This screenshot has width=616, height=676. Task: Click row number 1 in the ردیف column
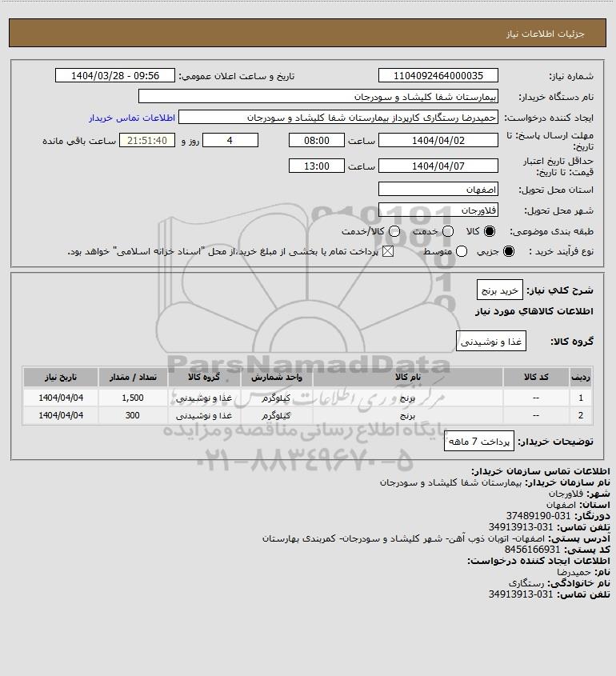click(581, 398)
